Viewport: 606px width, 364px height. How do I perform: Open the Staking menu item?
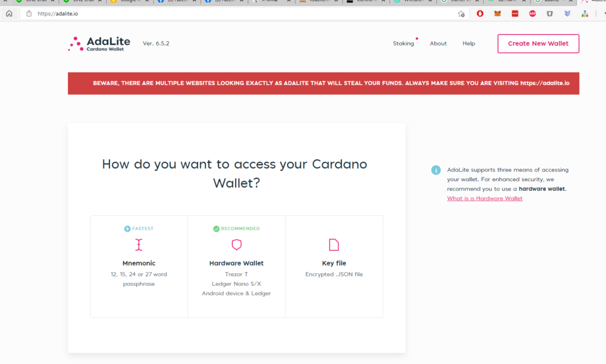(403, 44)
